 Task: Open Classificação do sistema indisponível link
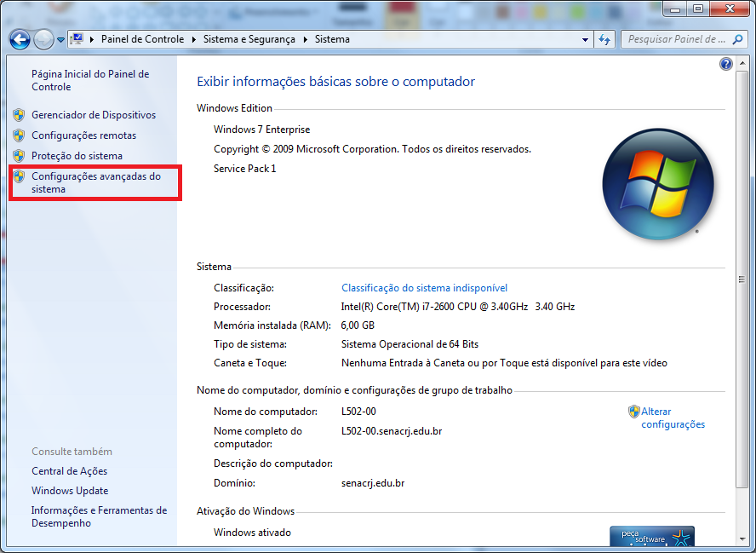coord(424,288)
